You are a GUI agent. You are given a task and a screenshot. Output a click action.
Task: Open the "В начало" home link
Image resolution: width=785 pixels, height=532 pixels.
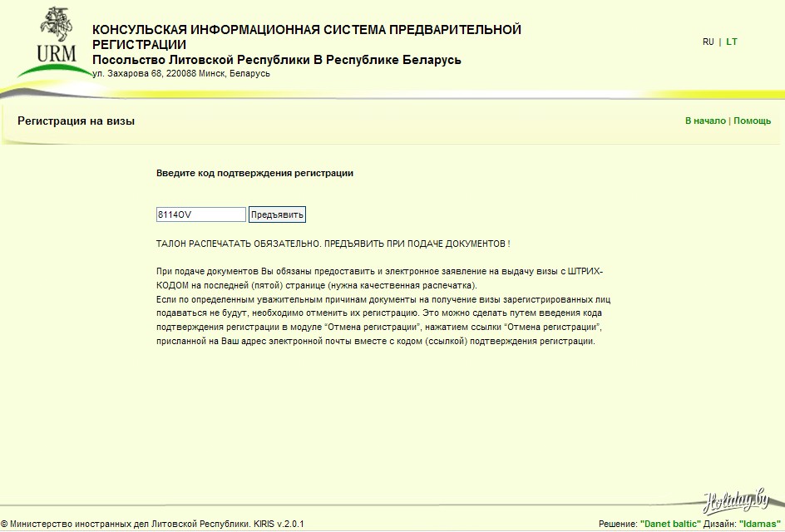705,121
